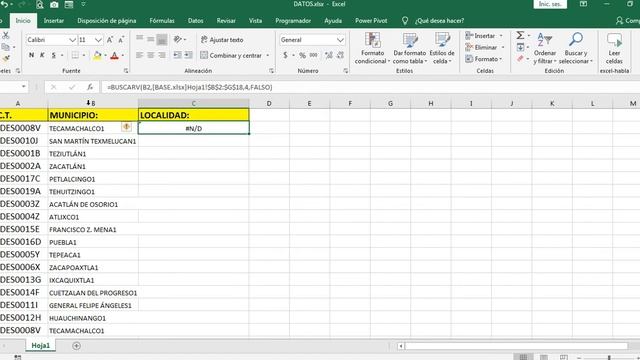Image resolution: width=640 pixels, height=360 pixels.
Task: Click the AutoSum sigma icon
Action: click(x=520, y=36)
